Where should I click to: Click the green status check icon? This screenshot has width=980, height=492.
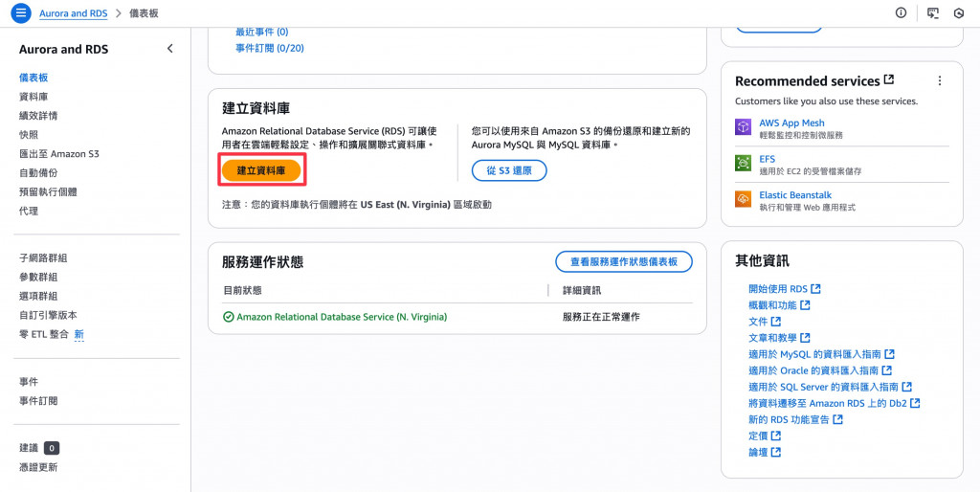pyautogui.click(x=228, y=317)
